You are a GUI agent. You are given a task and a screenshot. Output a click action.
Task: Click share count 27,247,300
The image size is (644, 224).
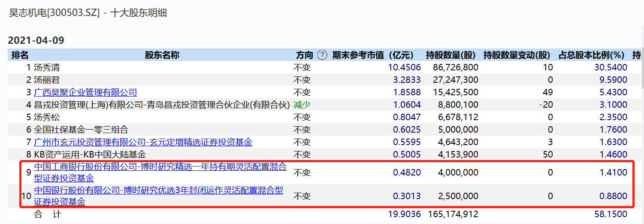456,80
